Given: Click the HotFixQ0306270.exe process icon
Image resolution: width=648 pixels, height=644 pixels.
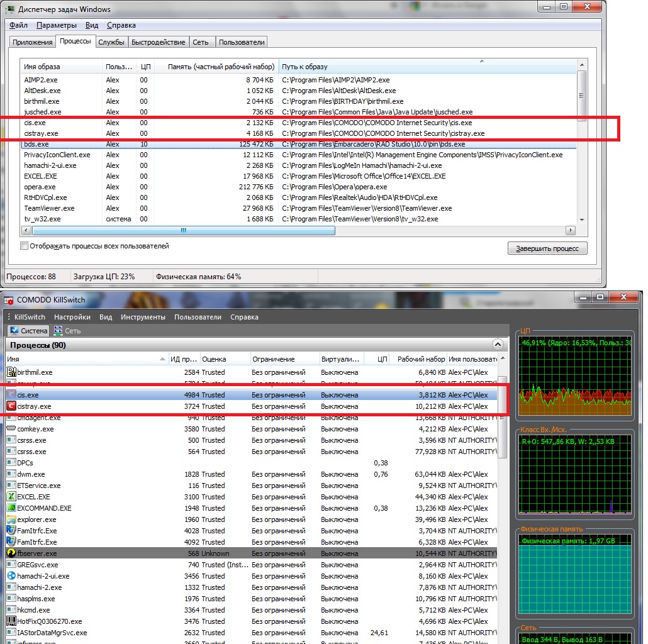Looking at the screenshot, I should coord(11,621).
